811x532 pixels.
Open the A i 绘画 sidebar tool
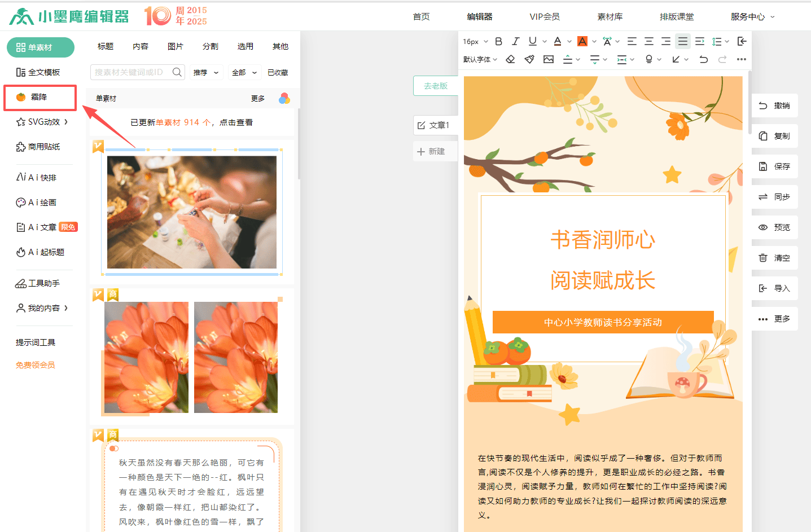pyautogui.click(x=37, y=203)
